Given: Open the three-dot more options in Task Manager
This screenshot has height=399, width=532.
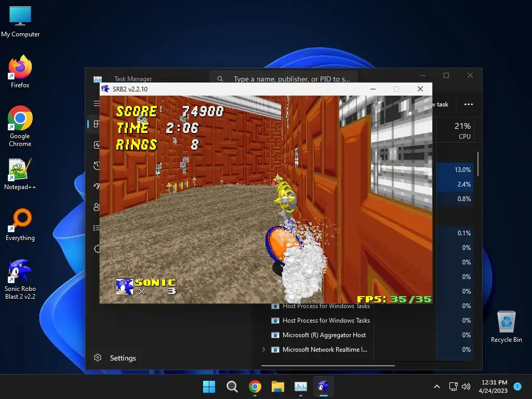Looking at the screenshot, I should (x=469, y=104).
